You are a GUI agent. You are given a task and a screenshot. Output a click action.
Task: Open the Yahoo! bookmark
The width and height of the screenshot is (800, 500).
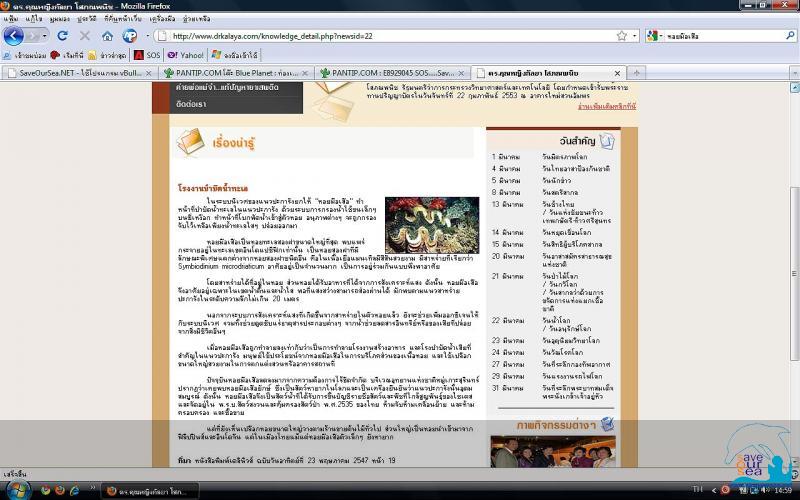click(x=185, y=55)
